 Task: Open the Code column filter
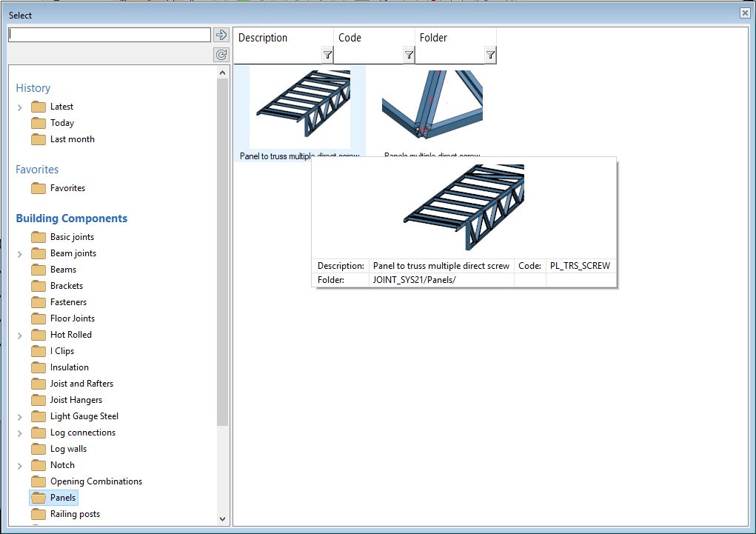point(409,55)
